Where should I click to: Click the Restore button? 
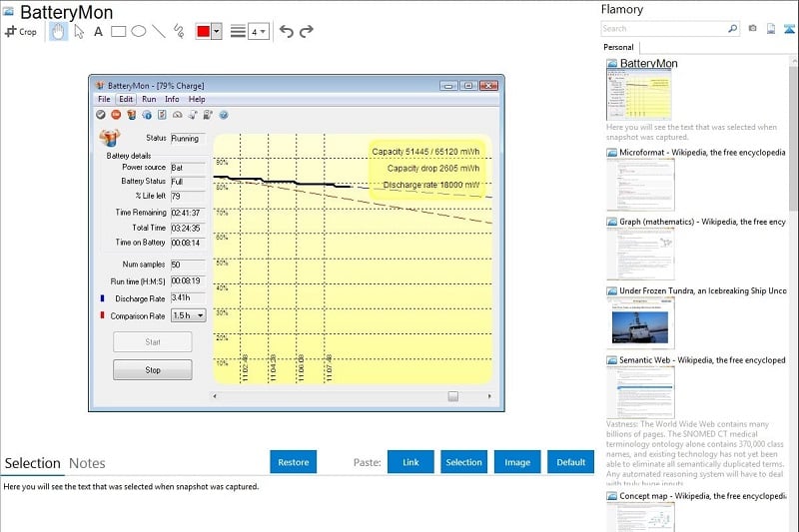click(x=293, y=462)
